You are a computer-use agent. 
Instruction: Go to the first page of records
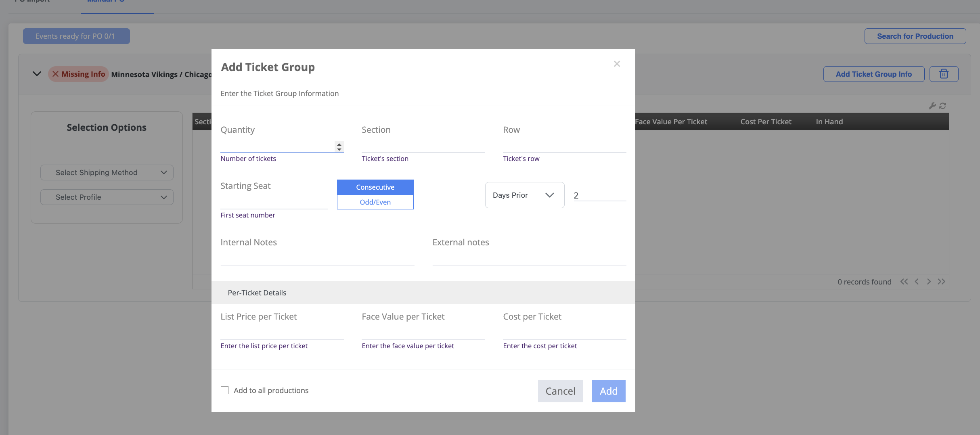pyautogui.click(x=904, y=282)
